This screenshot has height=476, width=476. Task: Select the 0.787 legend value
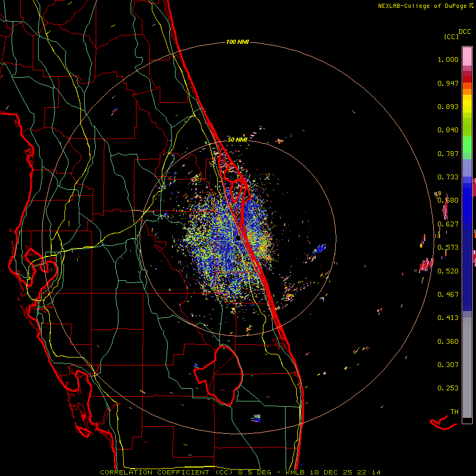448,153
